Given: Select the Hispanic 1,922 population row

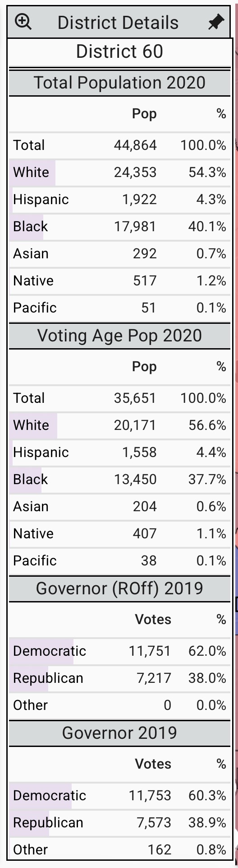Looking at the screenshot, I should click(x=119, y=200).
